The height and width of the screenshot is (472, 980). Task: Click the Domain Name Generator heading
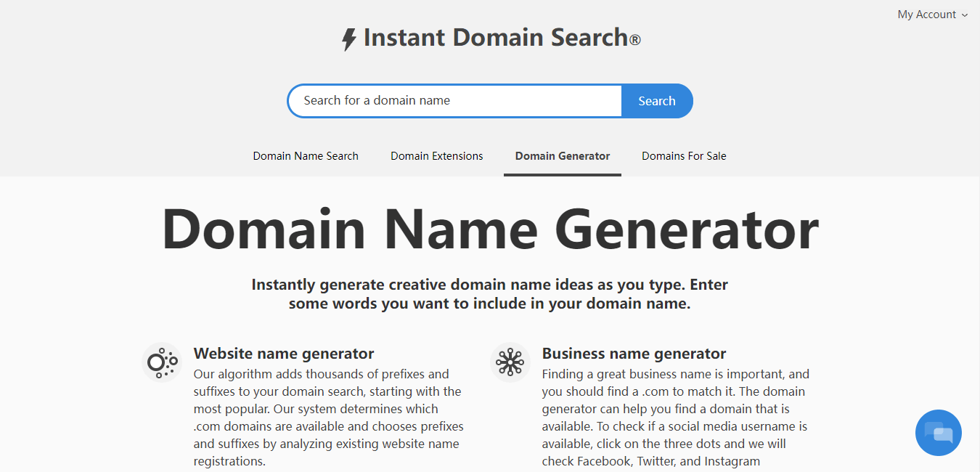point(490,229)
